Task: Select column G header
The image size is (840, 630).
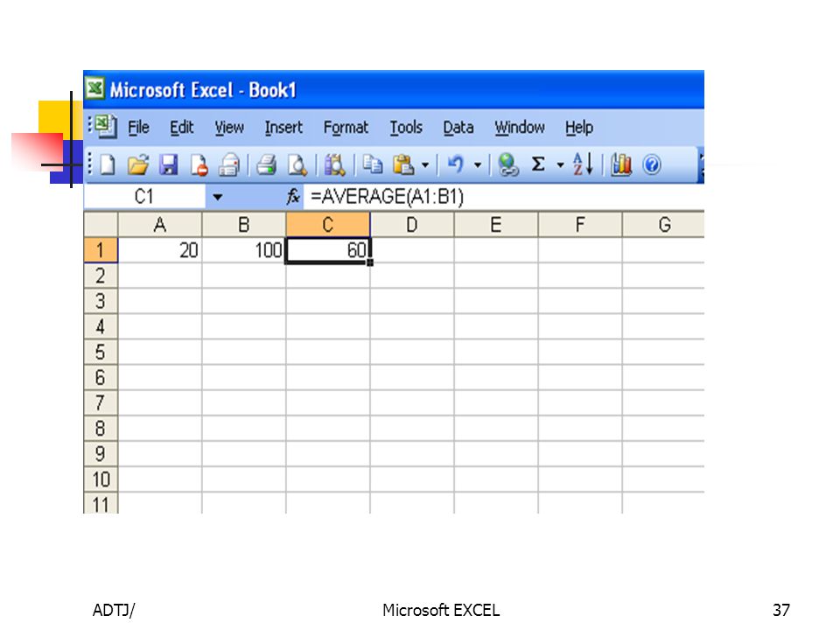Action: coord(664,225)
